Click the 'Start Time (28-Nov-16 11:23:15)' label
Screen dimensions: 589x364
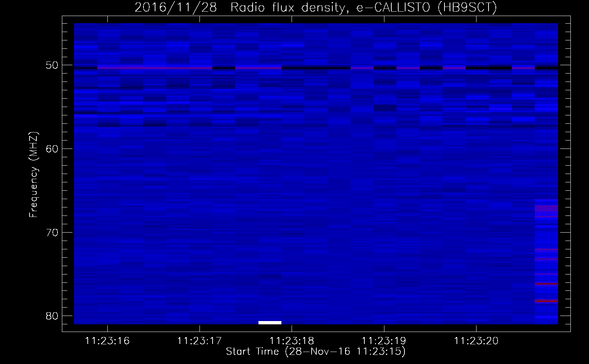click(316, 352)
